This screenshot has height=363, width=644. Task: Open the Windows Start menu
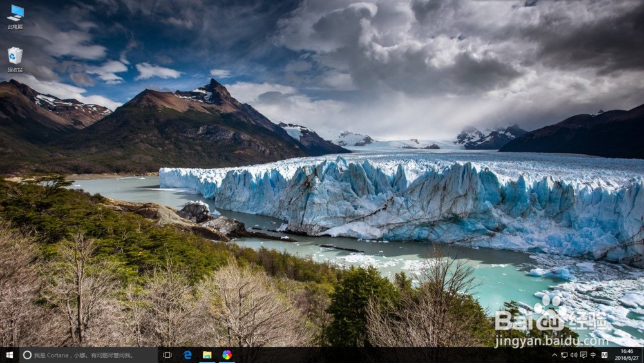tap(10, 355)
